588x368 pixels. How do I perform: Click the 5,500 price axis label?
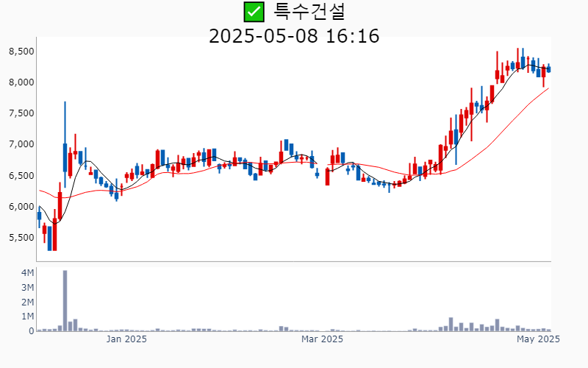coord(21,237)
